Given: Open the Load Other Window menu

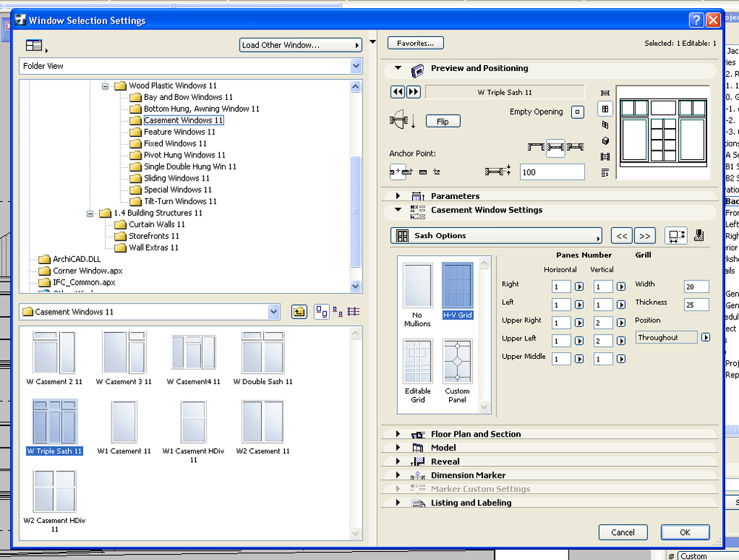Looking at the screenshot, I should pos(300,45).
